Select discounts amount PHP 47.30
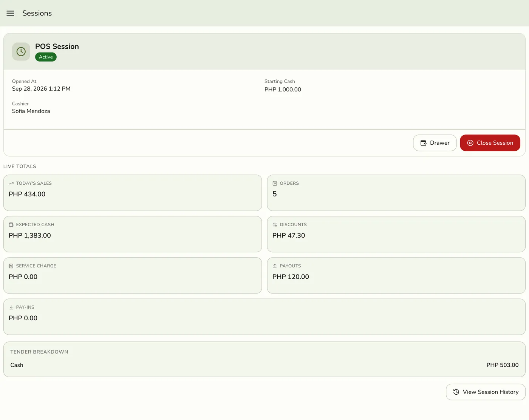 coord(289,235)
